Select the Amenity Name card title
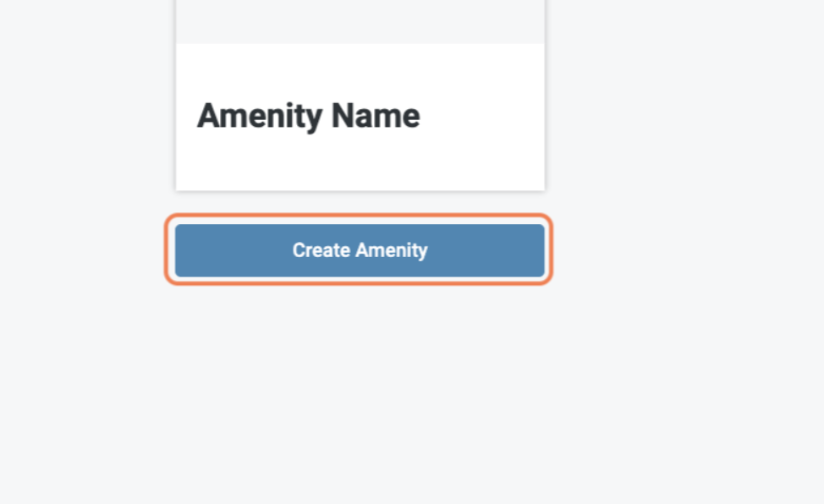This screenshot has height=504, width=824. coord(308,116)
